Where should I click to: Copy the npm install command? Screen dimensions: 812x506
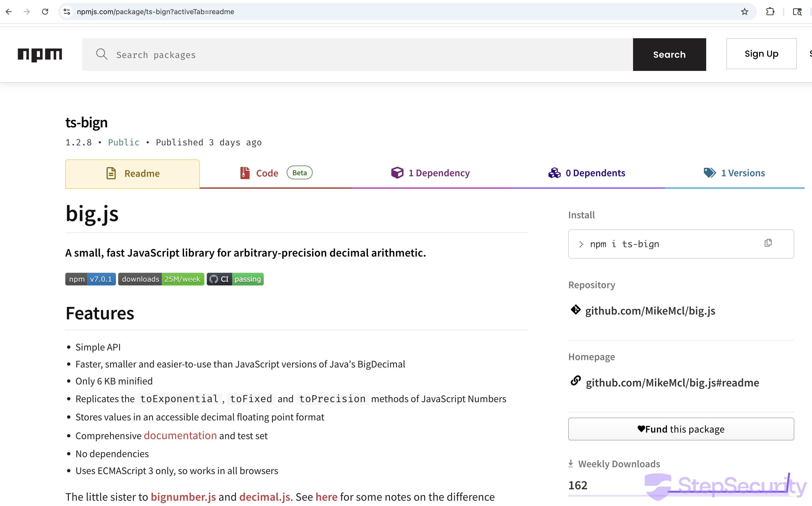point(768,243)
